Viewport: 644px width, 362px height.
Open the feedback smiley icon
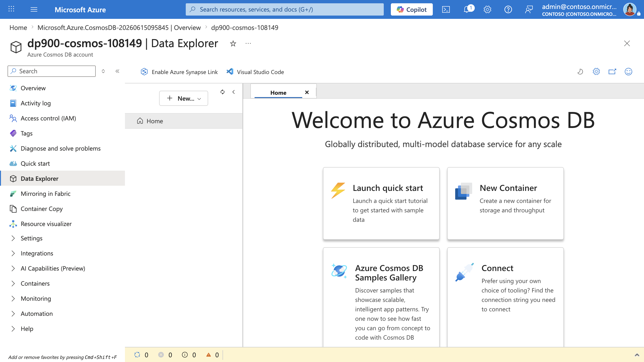pyautogui.click(x=628, y=72)
